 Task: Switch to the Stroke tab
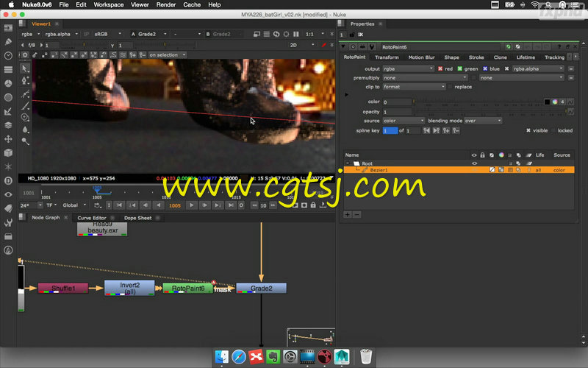[476, 57]
